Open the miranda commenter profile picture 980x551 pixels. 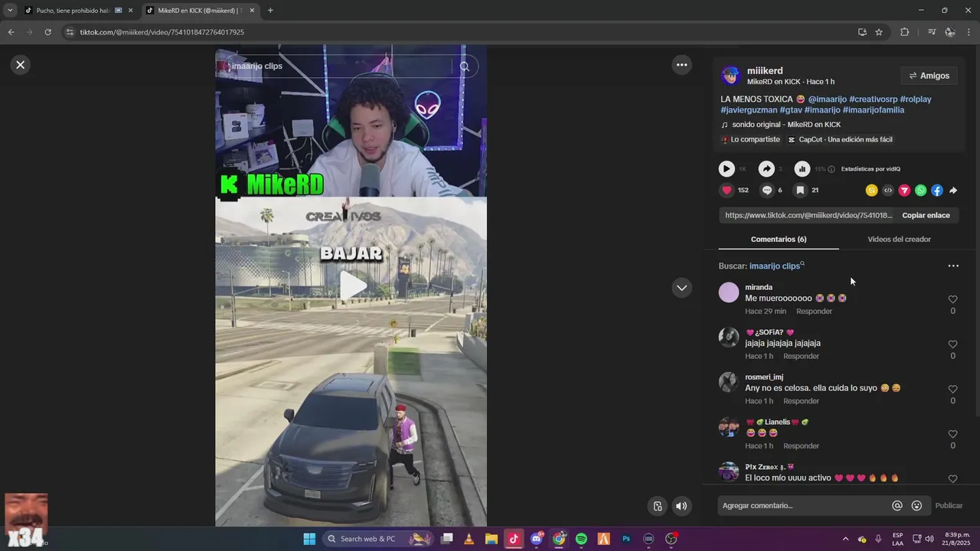pyautogui.click(x=729, y=292)
